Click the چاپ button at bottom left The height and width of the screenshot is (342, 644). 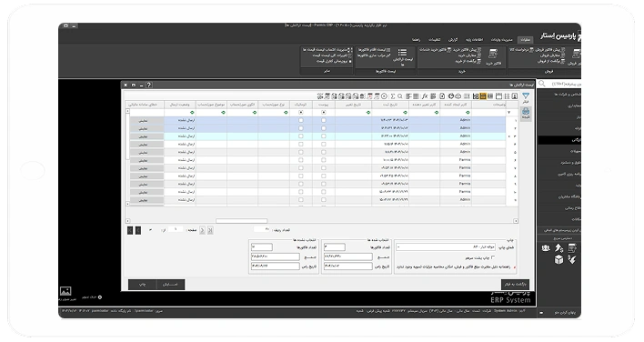click(x=142, y=284)
